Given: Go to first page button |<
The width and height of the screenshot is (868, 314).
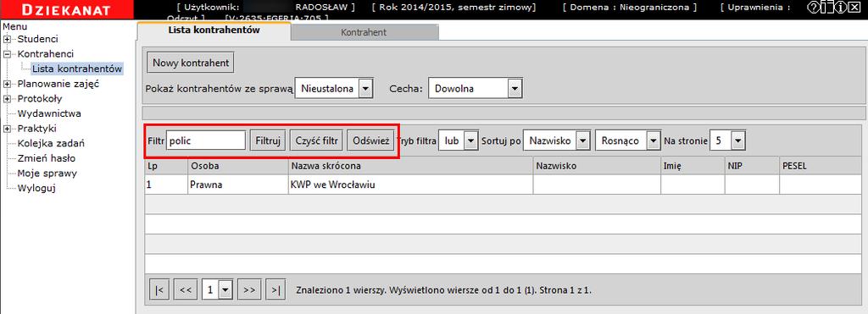Looking at the screenshot, I should [x=159, y=289].
